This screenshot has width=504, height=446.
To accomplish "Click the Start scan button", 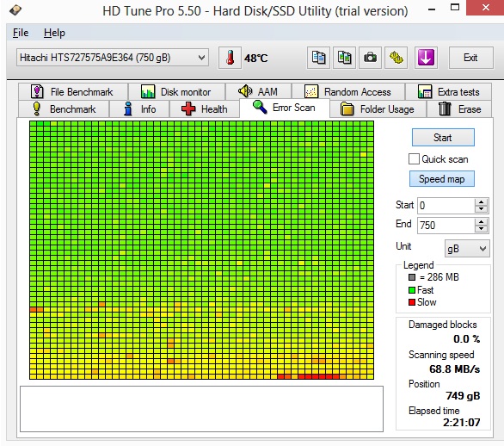I will (443, 138).
